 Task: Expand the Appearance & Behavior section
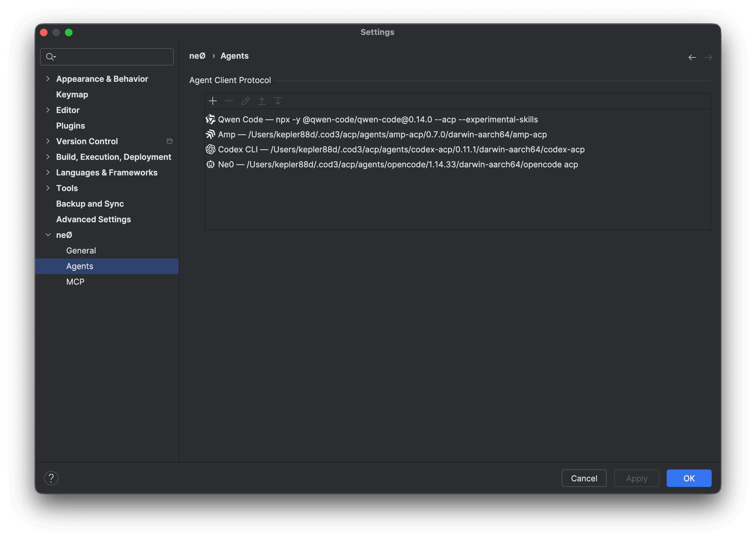pos(48,79)
